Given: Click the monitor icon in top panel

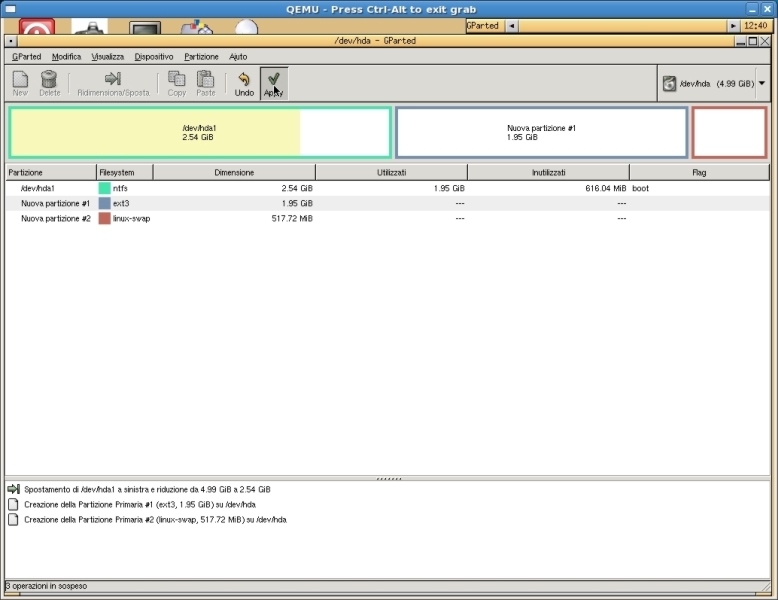Looking at the screenshot, I should pos(145,28).
